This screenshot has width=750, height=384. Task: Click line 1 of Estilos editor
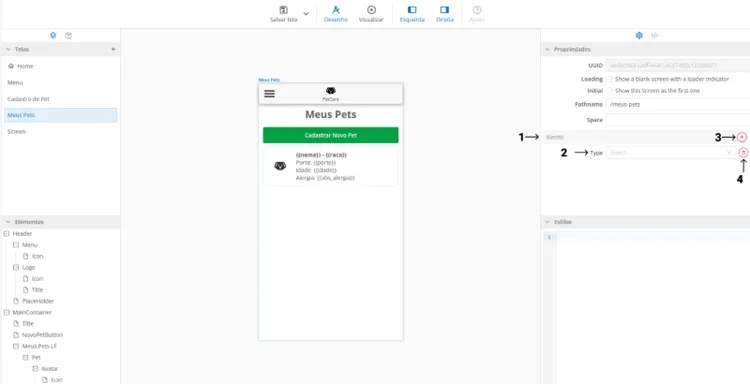(x=653, y=237)
